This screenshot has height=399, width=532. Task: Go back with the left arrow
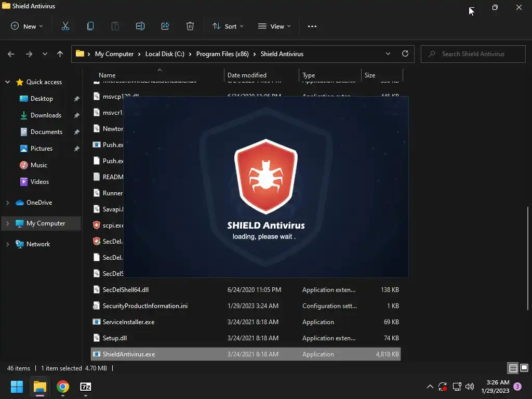pyautogui.click(x=11, y=54)
